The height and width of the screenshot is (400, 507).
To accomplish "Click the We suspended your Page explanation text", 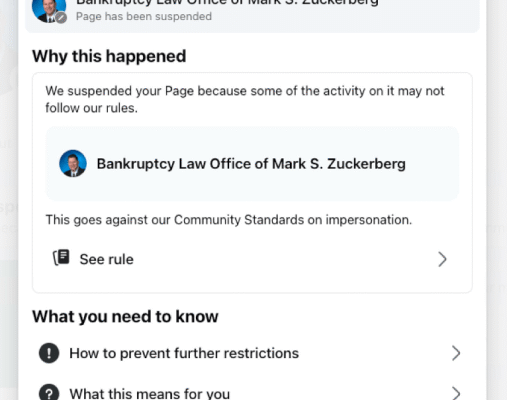I will point(245,99).
